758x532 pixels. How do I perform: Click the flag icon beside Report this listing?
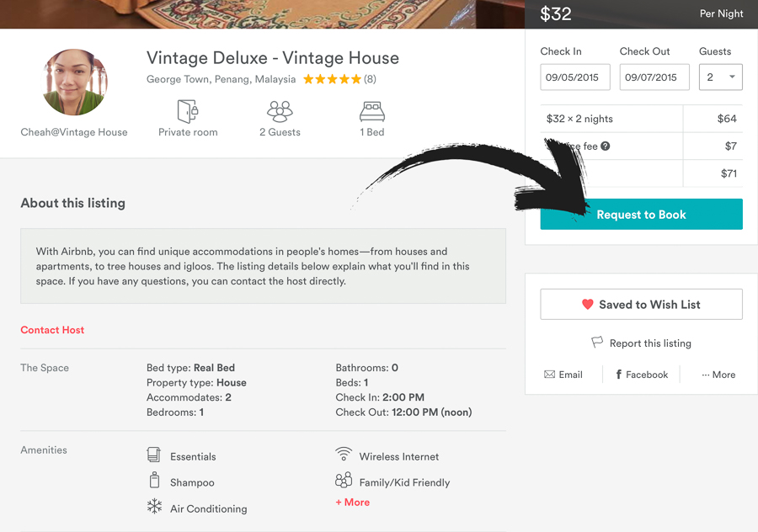[x=597, y=342]
